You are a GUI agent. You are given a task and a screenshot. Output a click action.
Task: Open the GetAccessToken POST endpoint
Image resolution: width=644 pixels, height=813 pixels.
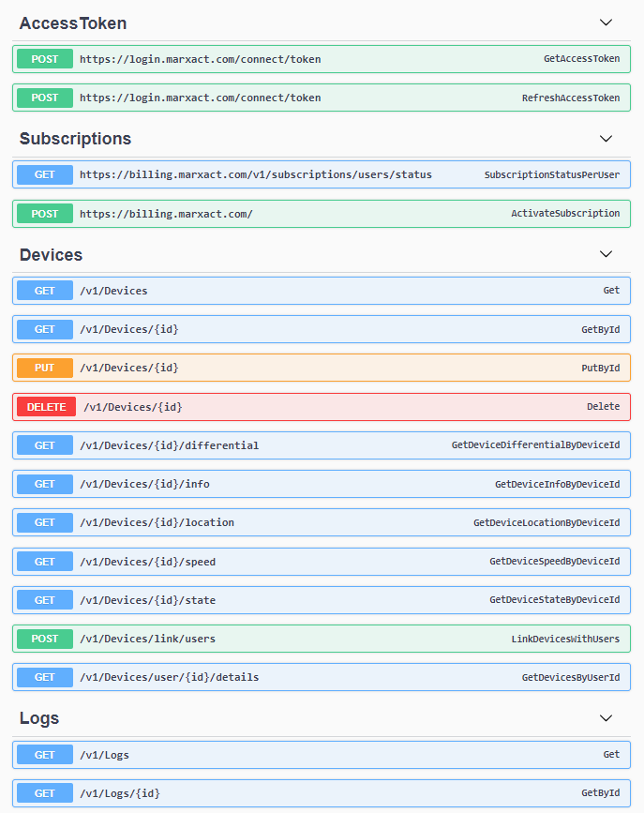(x=322, y=59)
